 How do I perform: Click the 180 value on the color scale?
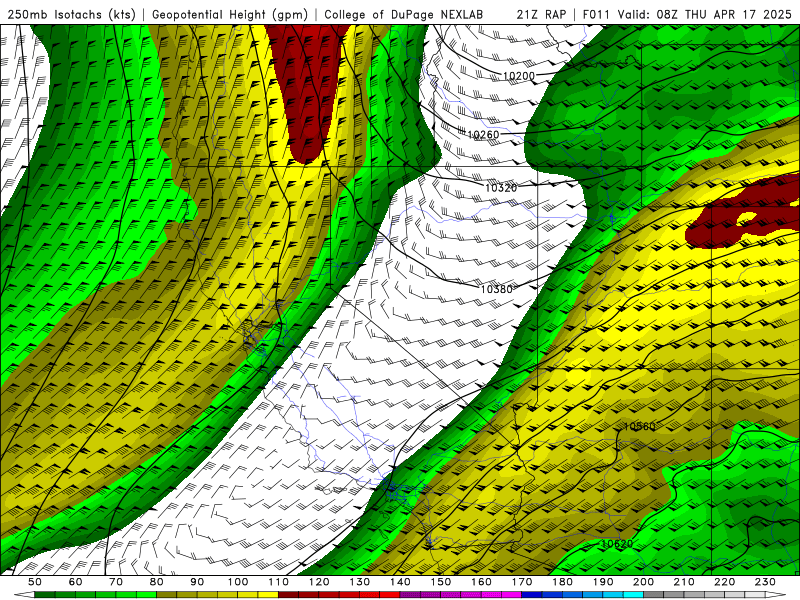coord(562,582)
